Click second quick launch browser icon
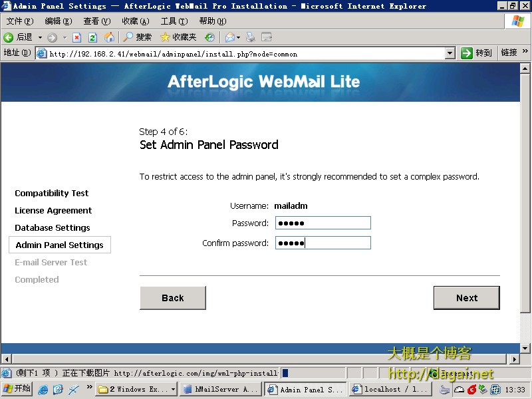The image size is (532, 399). 58,389
